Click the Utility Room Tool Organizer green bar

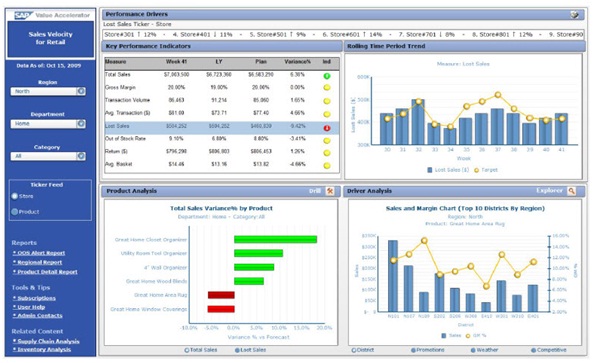[x=258, y=253]
